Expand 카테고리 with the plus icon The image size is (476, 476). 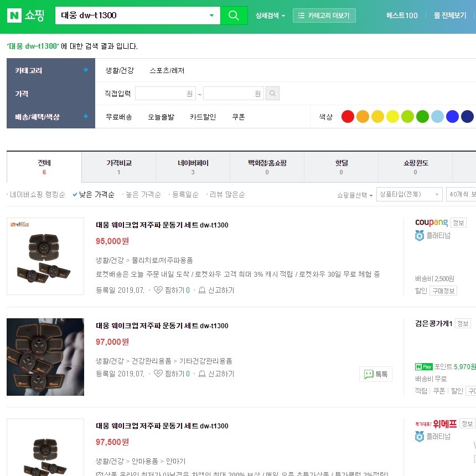coord(86,70)
